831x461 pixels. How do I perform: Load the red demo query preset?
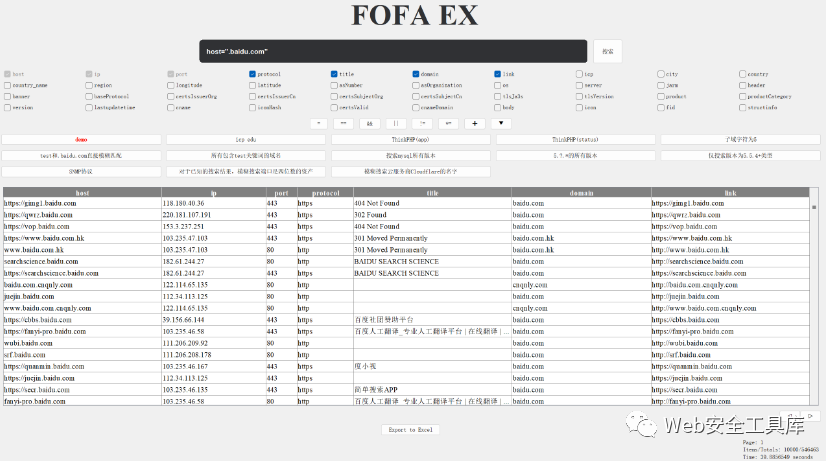pyautogui.click(x=81, y=139)
